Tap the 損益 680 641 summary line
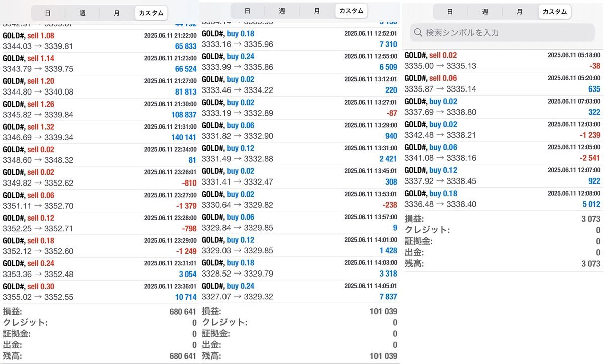The image size is (604, 364). (99, 312)
